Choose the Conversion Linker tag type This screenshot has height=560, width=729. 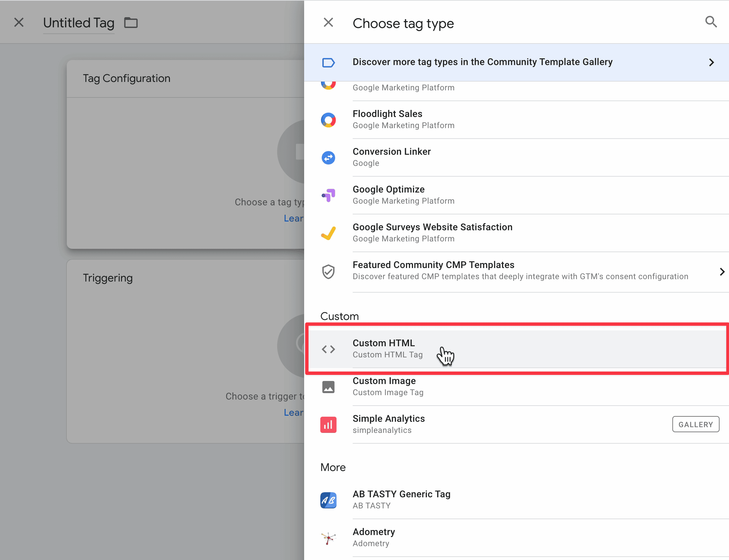point(517,157)
